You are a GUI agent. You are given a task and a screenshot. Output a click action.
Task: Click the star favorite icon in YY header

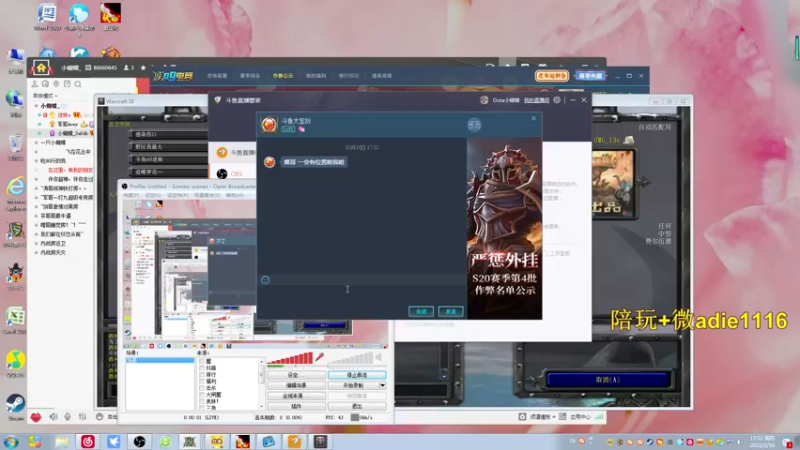pyautogui.click(x=143, y=67)
